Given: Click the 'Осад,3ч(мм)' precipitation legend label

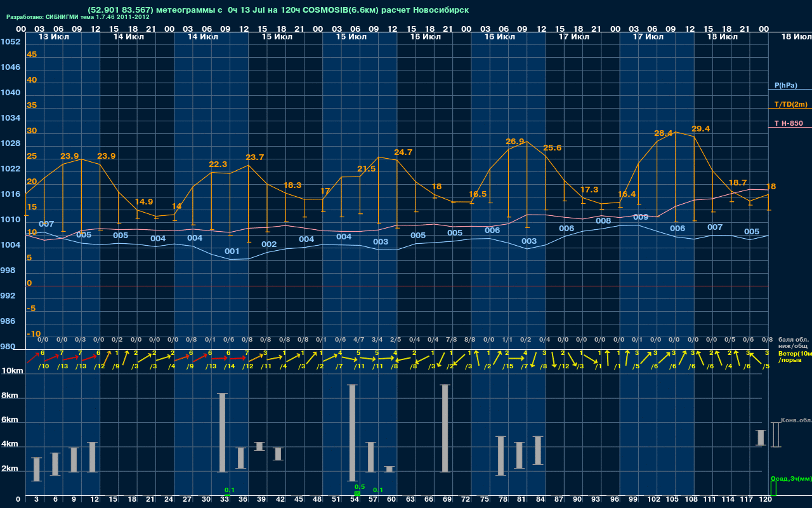Looking at the screenshot, I should tap(791, 479).
